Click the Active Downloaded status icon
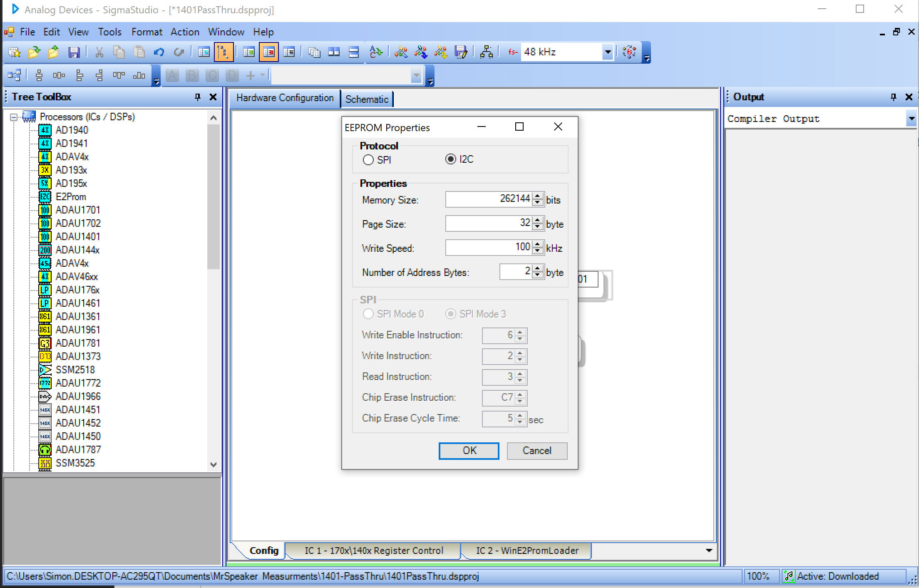919x588 pixels. (x=789, y=576)
